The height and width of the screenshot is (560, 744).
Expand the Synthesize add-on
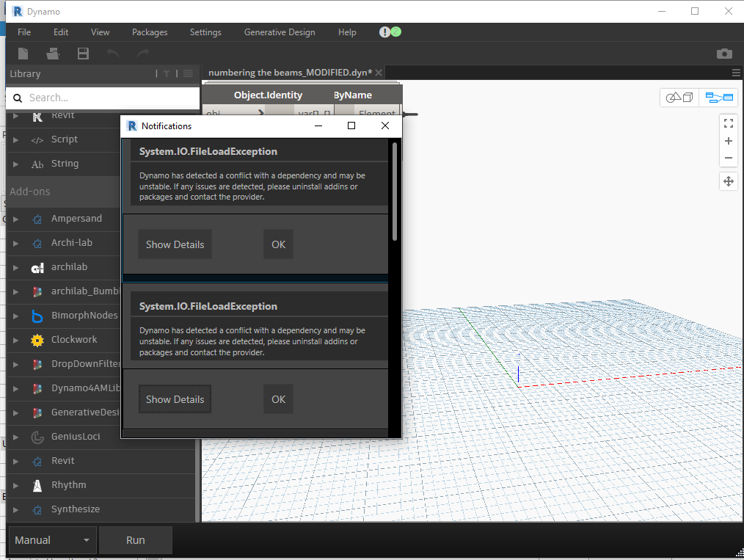pyautogui.click(x=15, y=509)
